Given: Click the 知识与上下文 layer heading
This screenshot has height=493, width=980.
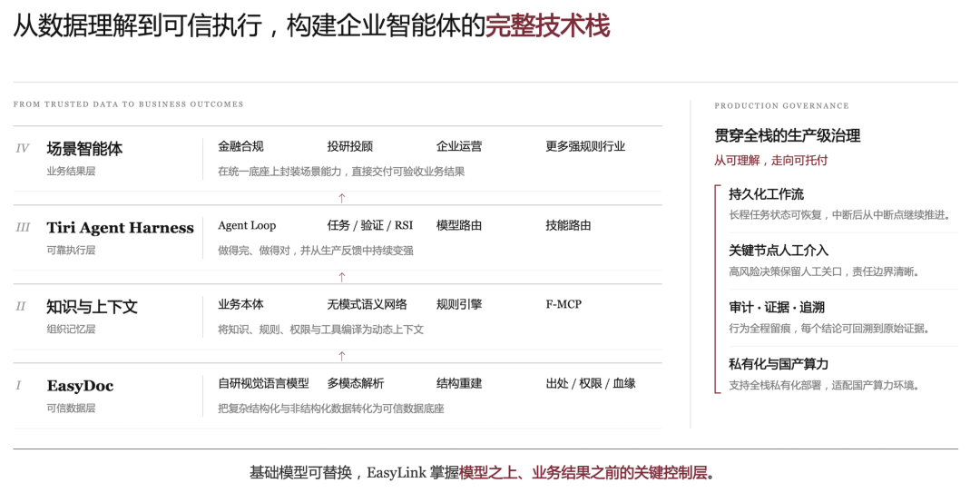Looking at the screenshot, I should coord(92,307).
